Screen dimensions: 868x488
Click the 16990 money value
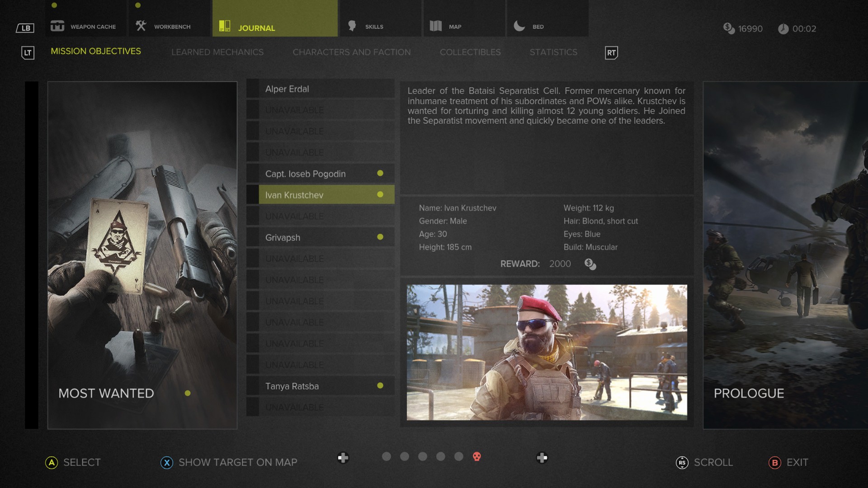[x=750, y=29]
